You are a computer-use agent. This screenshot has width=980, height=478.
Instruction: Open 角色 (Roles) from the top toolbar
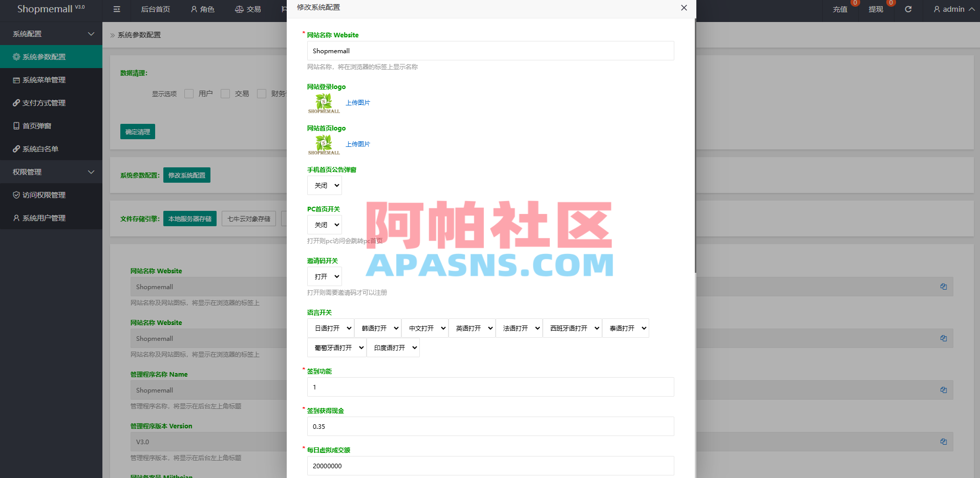coord(202,9)
